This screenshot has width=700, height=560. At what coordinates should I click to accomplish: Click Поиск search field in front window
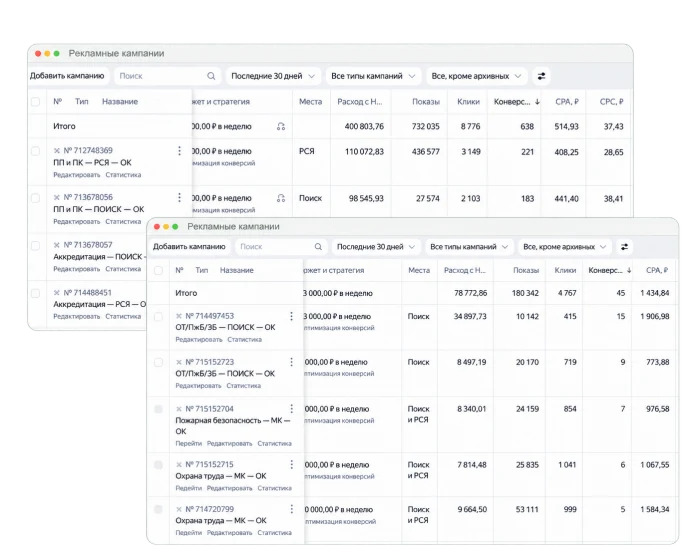click(280, 247)
